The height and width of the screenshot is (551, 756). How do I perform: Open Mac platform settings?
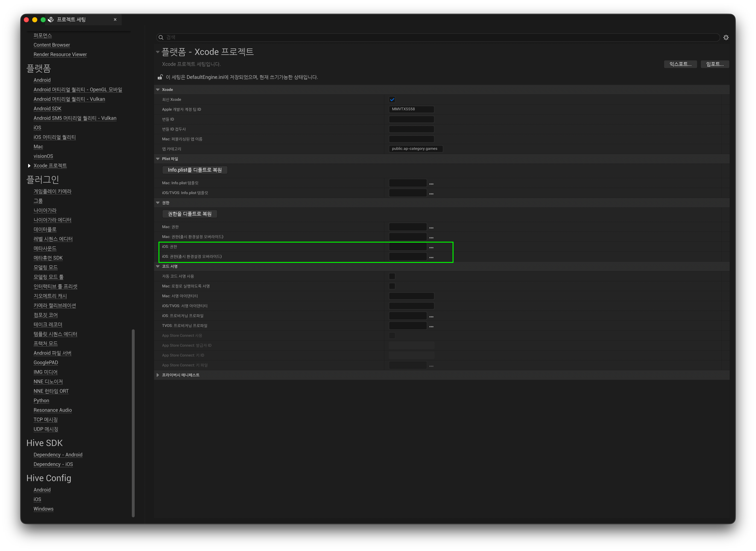pos(38,147)
